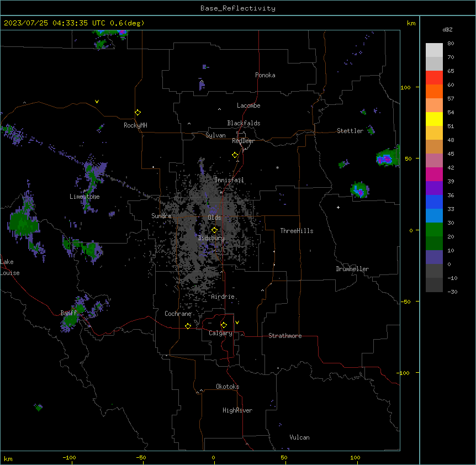Select the violet 10-0 dBZ legend swatch
The height and width of the screenshot is (465, 476).
(434, 257)
